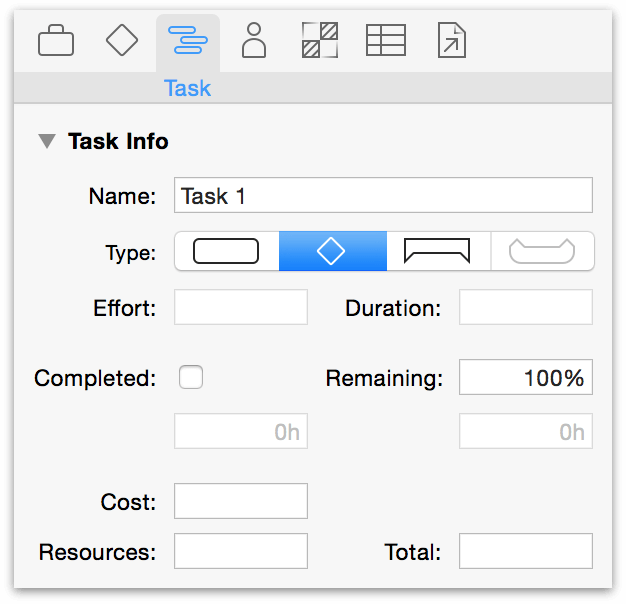Click the Remaining 100% field
626x604 pixels.
click(x=526, y=377)
